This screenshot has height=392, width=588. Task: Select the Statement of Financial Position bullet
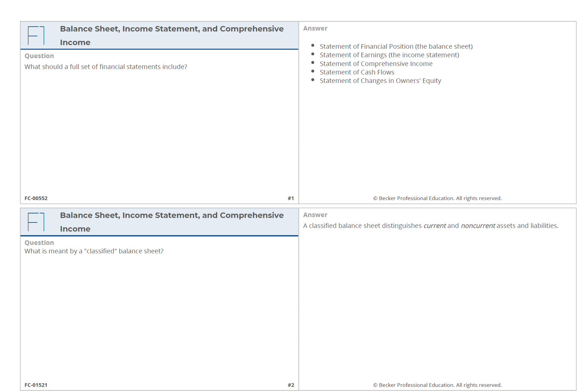click(396, 46)
